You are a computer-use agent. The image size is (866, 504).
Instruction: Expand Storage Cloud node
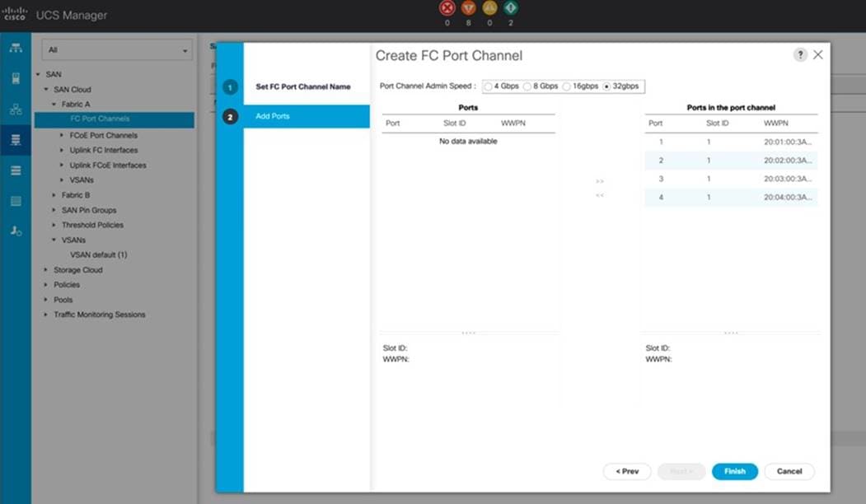pos(46,269)
